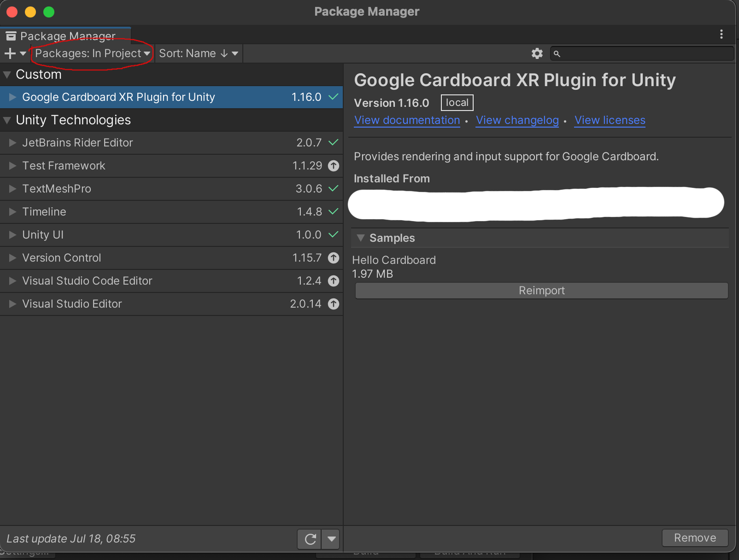Open the overflow menu in the top right corner
This screenshot has height=560, width=739.
pos(722,34)
